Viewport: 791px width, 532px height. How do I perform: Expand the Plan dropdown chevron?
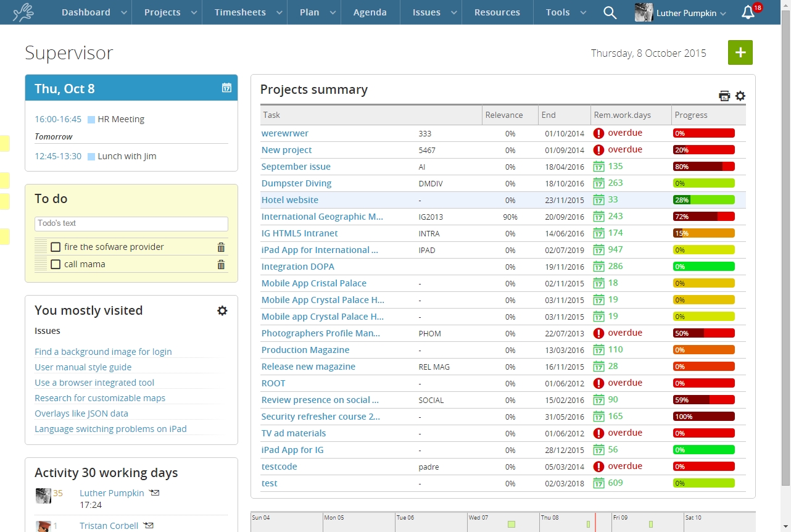333,12
